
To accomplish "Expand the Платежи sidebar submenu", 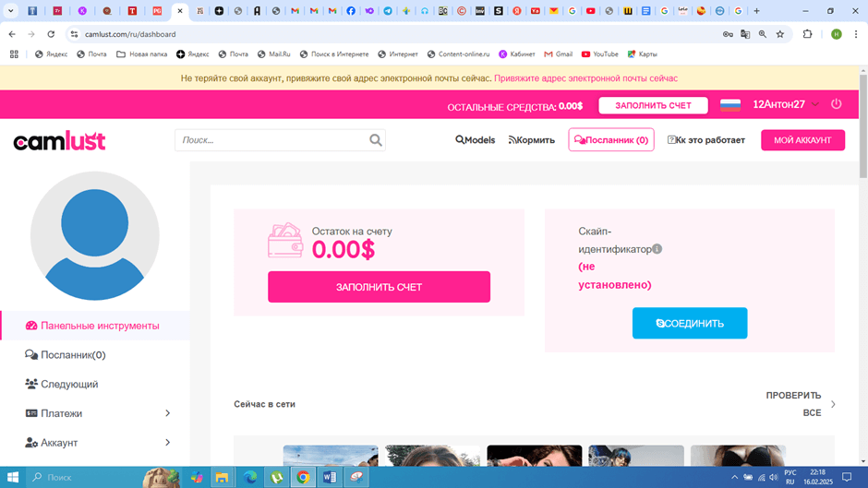I will (x=167, y=413).
